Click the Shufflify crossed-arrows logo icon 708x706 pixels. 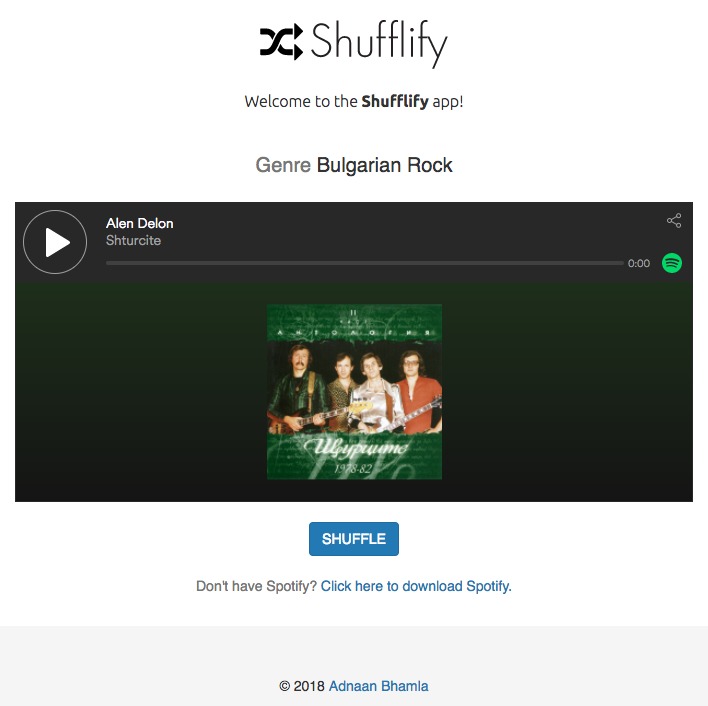(x=281, y=42)
